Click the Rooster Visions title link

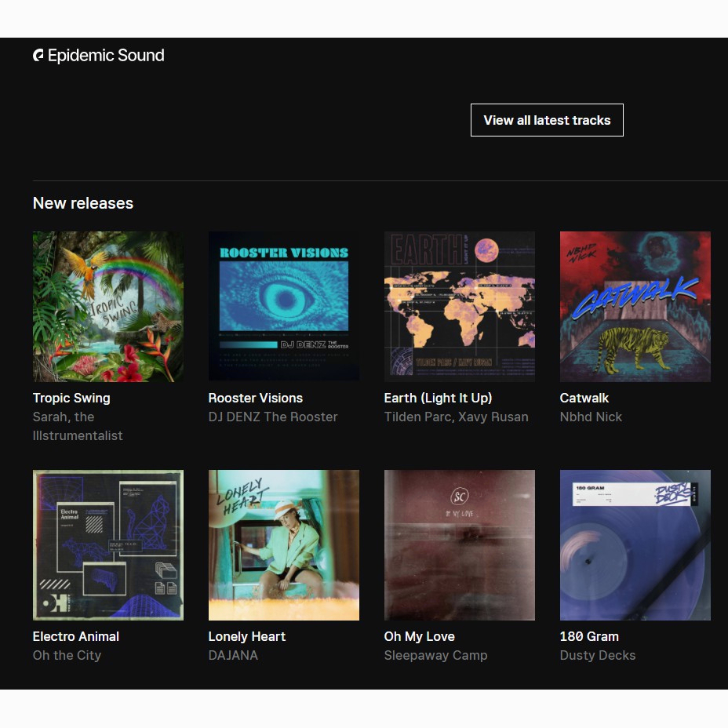point(256,399)
